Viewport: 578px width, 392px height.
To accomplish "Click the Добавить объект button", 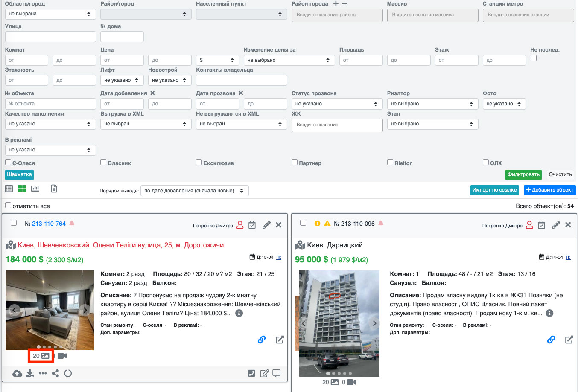I will [x=550, y=190].
